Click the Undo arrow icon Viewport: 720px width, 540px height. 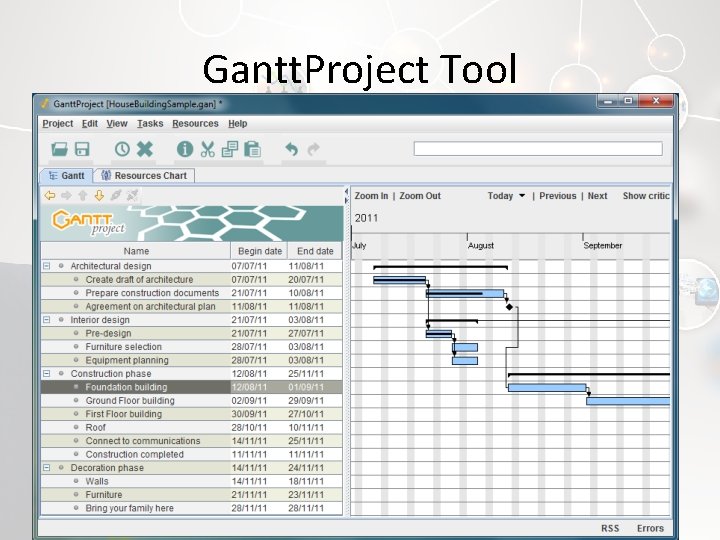(292, 149)
